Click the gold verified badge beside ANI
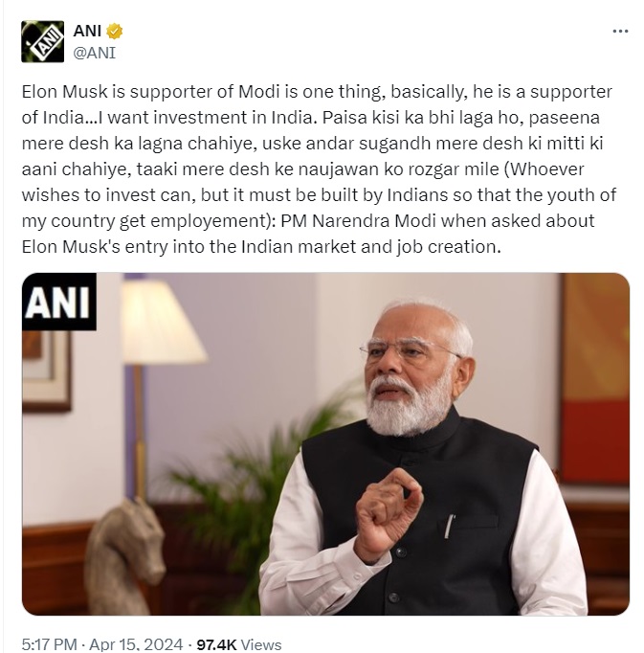This screenshot has width=644, height=653. click(114, 32)
